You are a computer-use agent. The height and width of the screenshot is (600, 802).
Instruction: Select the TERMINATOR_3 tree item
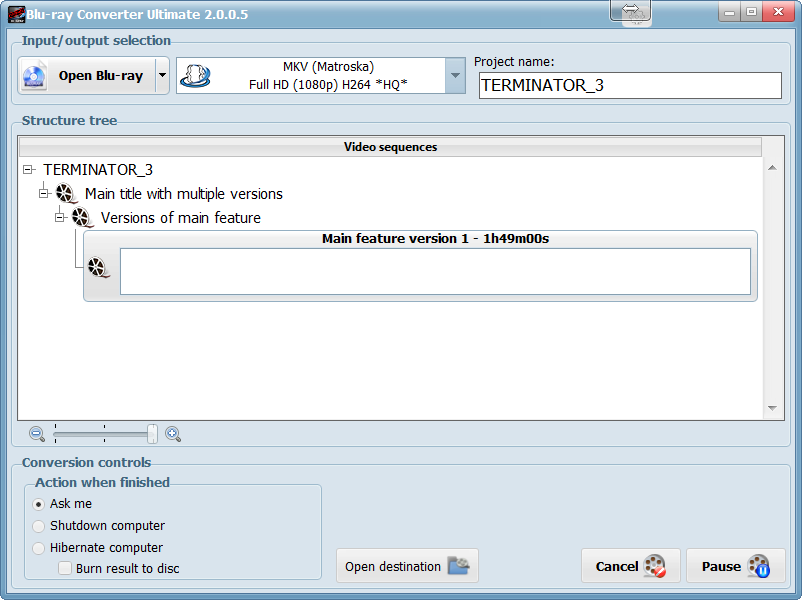(98, 169)
